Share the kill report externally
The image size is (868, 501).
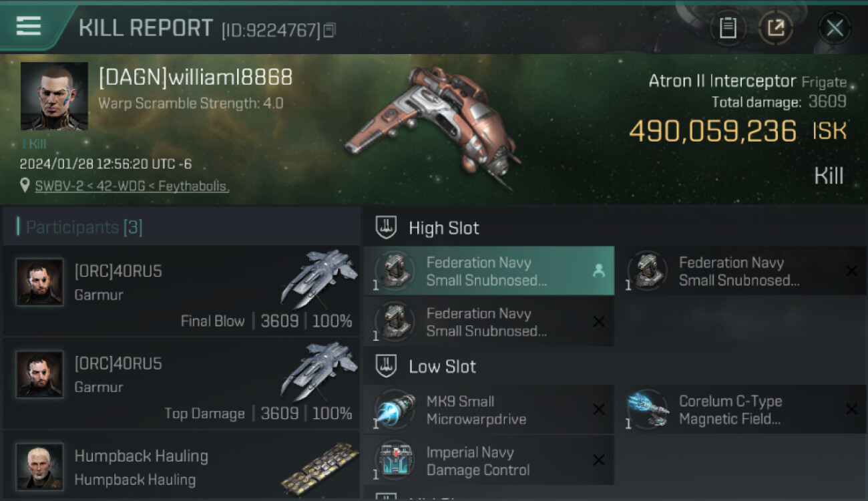pos(776,28)
